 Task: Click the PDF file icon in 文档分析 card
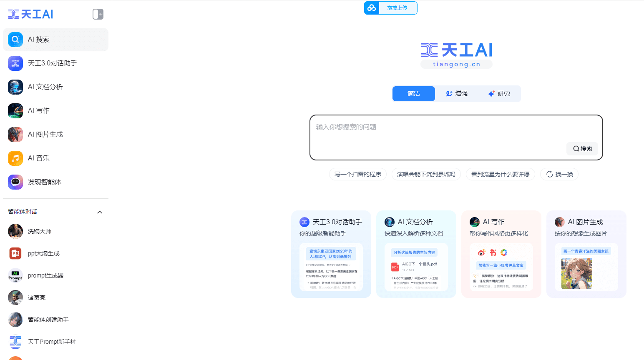(x=395, y=267)
